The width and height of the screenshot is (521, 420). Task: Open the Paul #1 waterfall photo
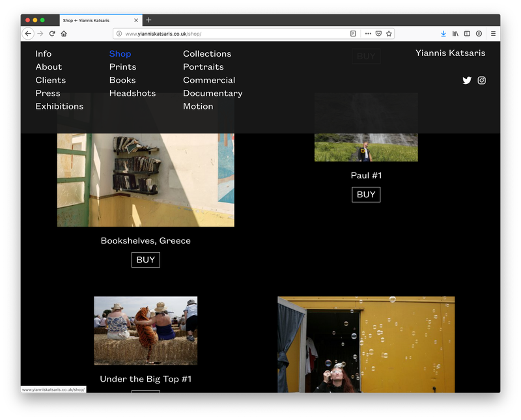click(x=366, y=147)
